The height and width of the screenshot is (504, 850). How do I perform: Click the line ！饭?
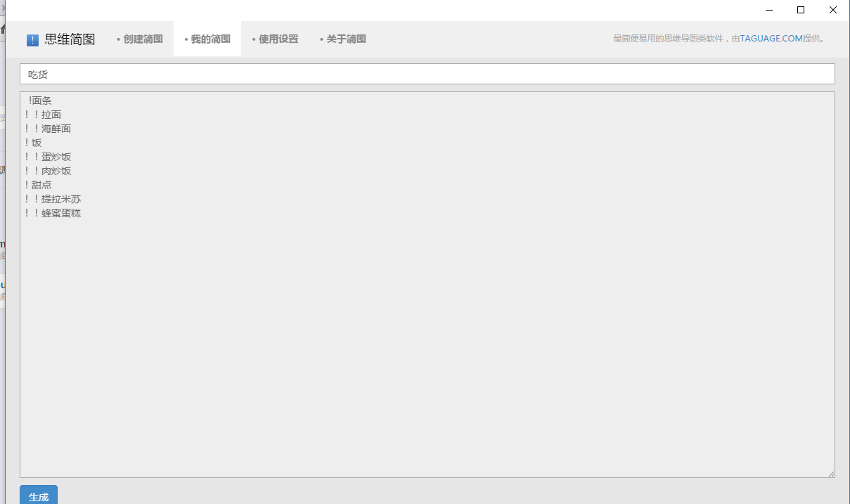pos(33,143)
